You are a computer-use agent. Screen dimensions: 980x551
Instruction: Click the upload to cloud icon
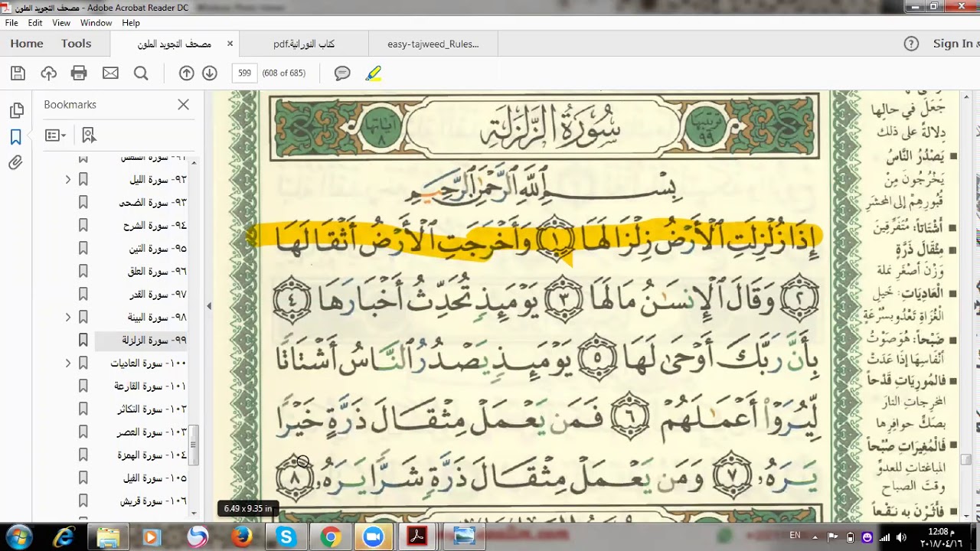(49, 73)
